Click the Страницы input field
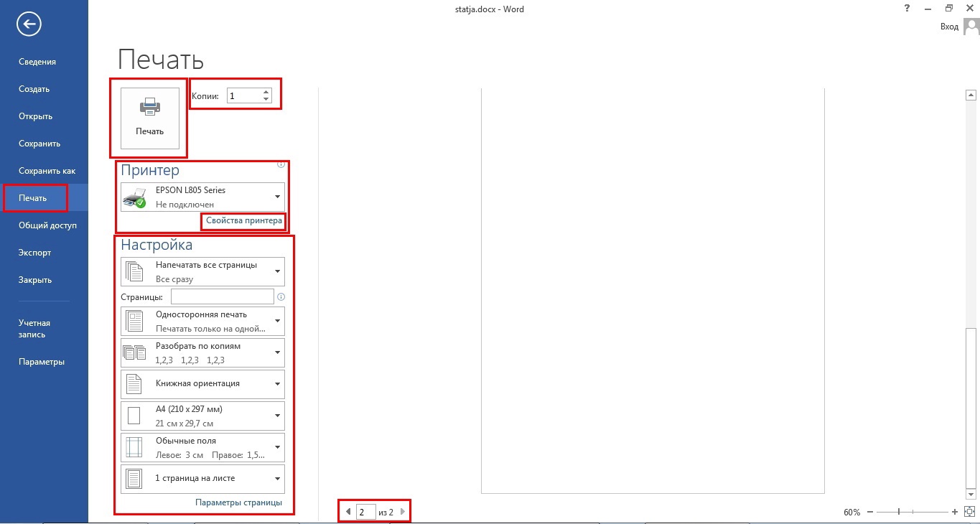Image resolution: width=980 pixels, height=524 pixels. 222,296
